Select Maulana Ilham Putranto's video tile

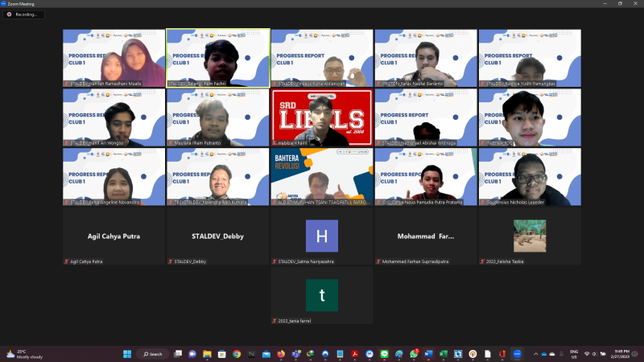click(x=217, y=117)
